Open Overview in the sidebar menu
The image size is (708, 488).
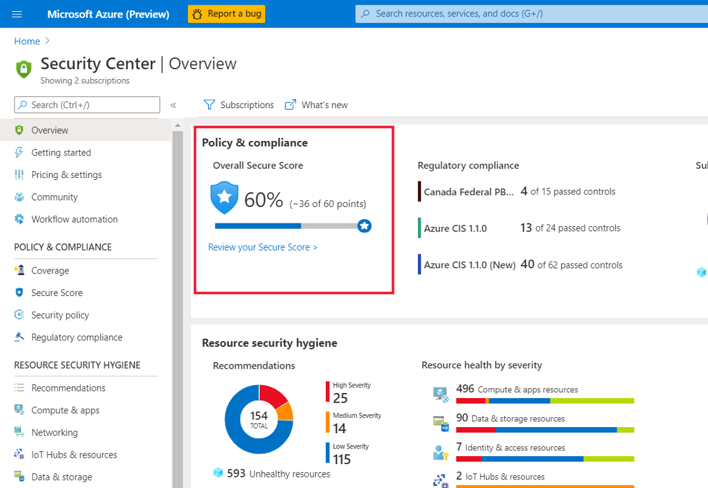(85, 130)
